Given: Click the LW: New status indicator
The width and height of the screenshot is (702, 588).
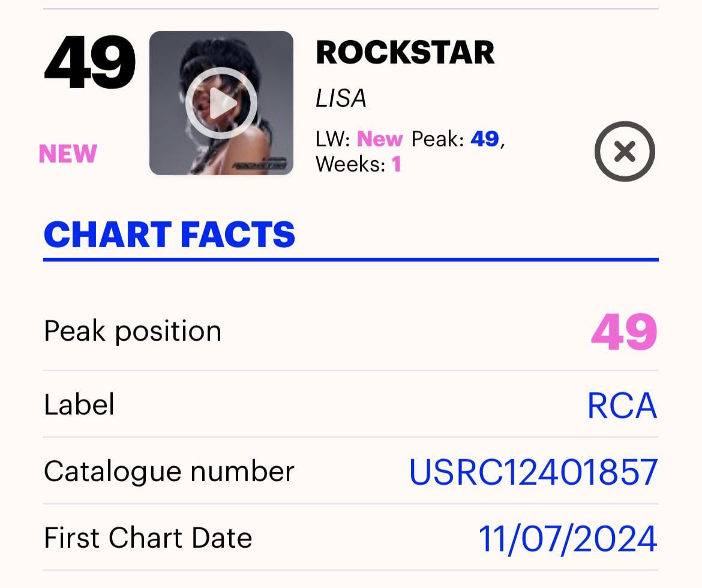Looking at the screenshot, I should (359, 139).
